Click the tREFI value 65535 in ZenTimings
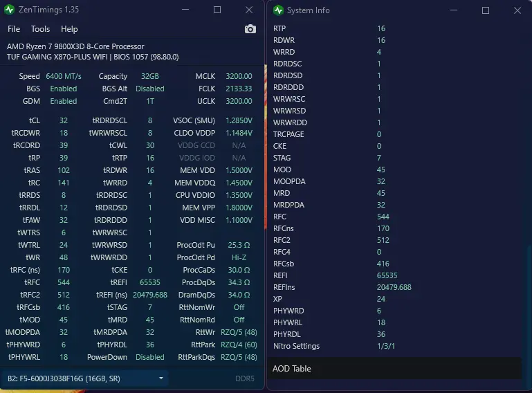This screenshot has width=532, height=393. click(150, 282)
